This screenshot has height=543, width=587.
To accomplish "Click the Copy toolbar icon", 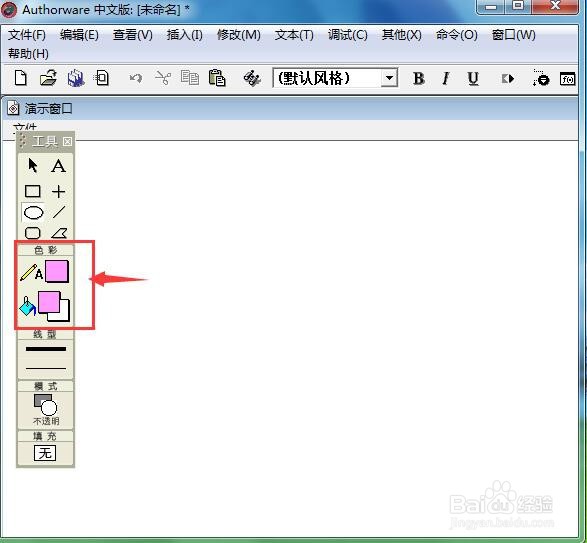I will (x=190, y=78).
